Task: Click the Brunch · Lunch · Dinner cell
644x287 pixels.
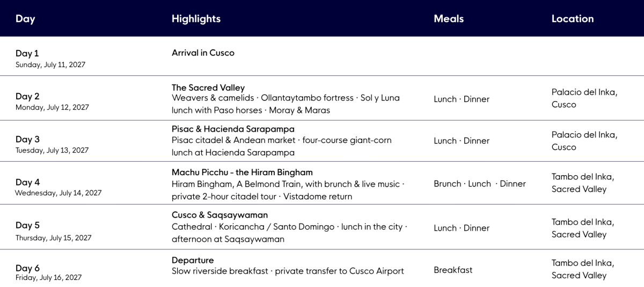Action: (x=480, y=184)
